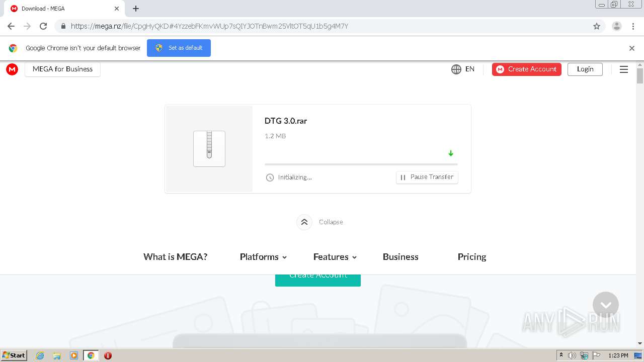Open the Login dialog
The image size is (644, 362).
(x=585, y=69)
